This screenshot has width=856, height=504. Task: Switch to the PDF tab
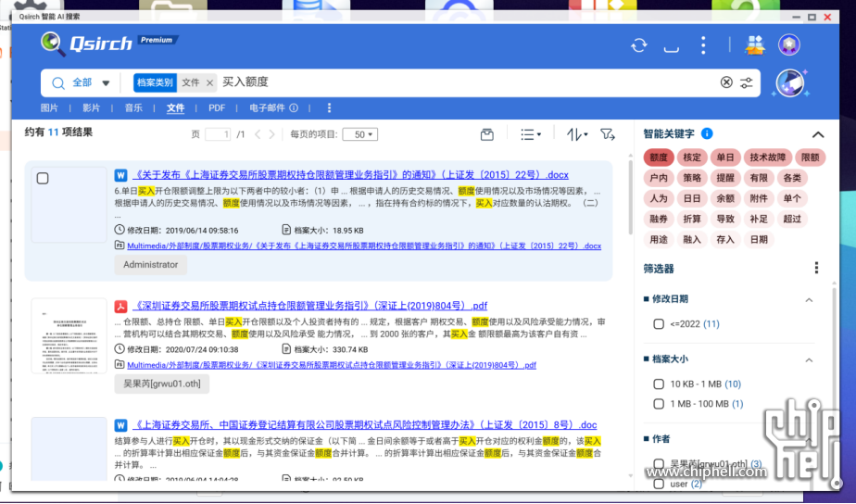[x=217, y=107]
